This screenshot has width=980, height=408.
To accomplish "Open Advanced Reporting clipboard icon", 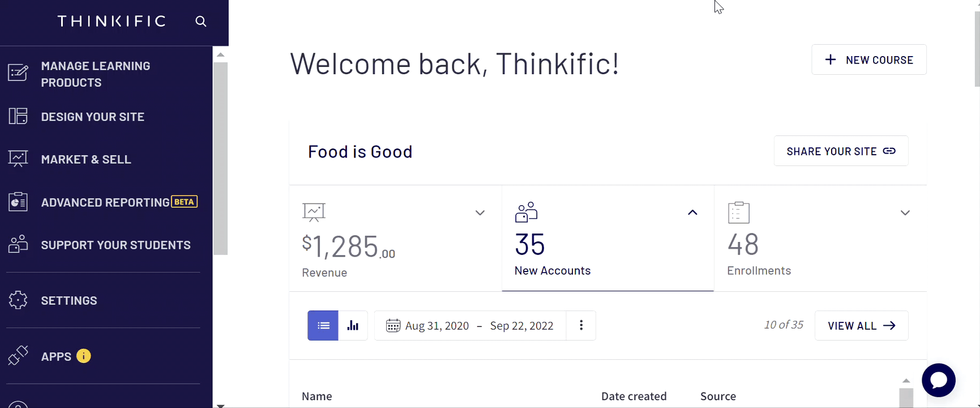I will click(18, 202).
